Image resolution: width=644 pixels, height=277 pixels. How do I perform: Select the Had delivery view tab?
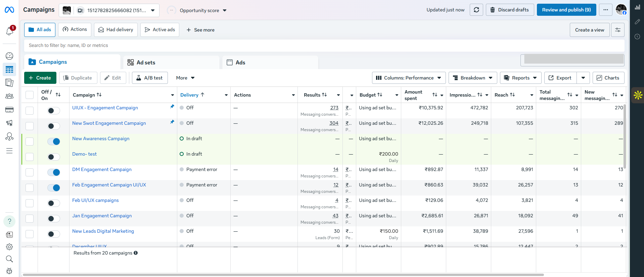(x=116, y=30)
